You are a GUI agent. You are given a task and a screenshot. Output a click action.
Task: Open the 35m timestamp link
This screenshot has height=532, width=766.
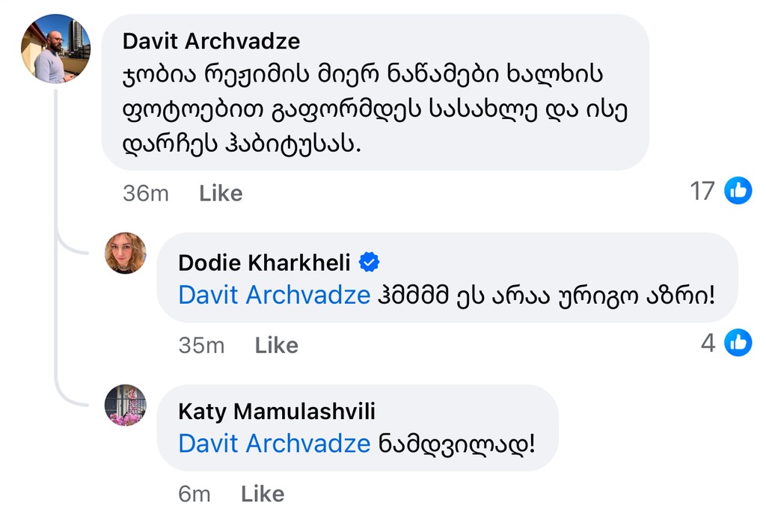pos(201,345)
